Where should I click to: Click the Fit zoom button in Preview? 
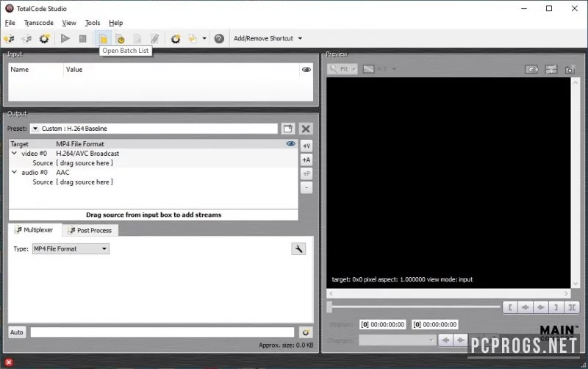[x=339, y=69]
